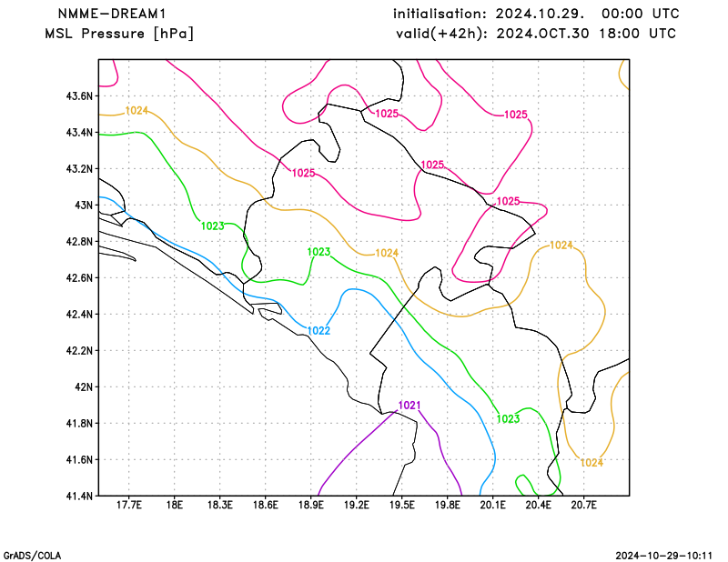Click the GrADS/COLA credit text
728x562 pixels.
point(32,556)
